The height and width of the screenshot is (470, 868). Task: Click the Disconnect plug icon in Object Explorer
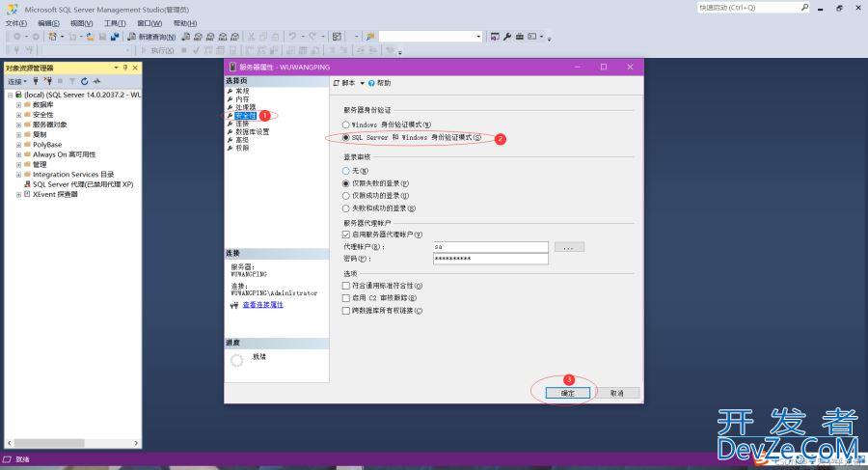(48, 81)
